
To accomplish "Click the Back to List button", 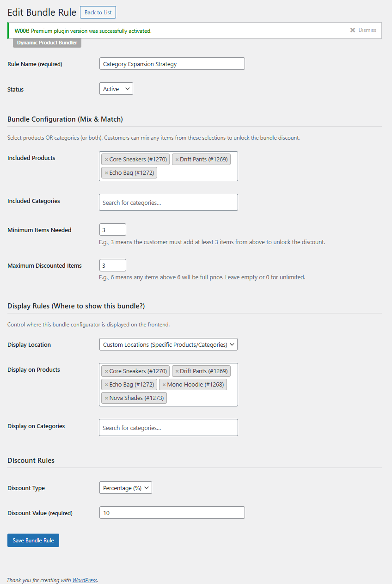I will click(x=98, y=12).
